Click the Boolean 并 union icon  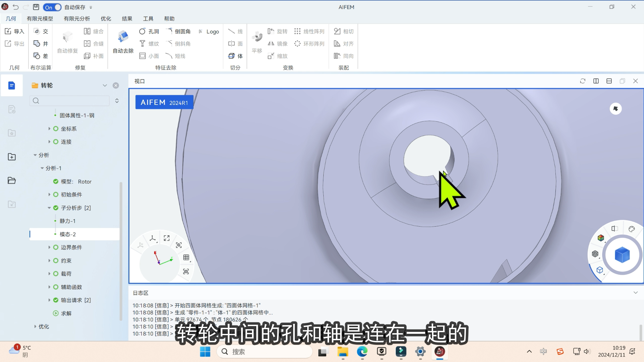click(x=37, y=44)
